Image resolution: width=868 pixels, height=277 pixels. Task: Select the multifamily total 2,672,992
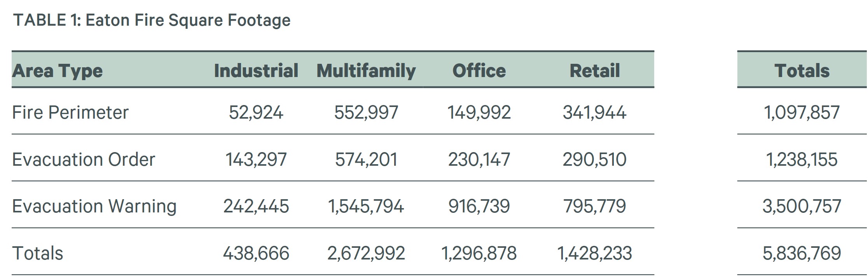pos(366,253)
